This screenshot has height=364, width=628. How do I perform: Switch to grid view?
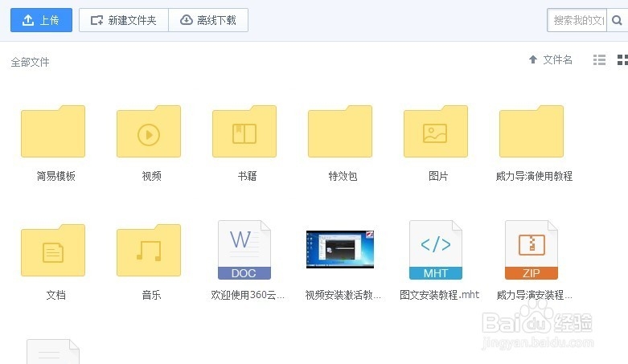pos(622,60)
